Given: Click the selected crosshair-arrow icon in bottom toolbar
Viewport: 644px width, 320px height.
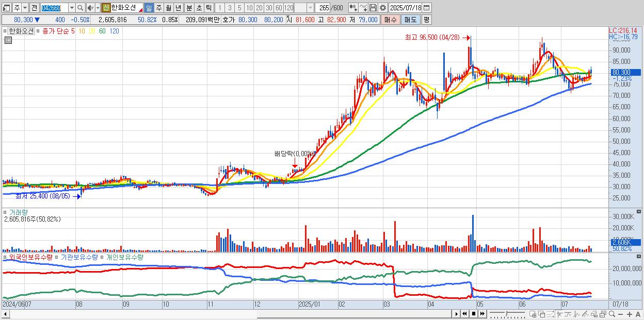Looking at the screenshot, I should [559, 314].
